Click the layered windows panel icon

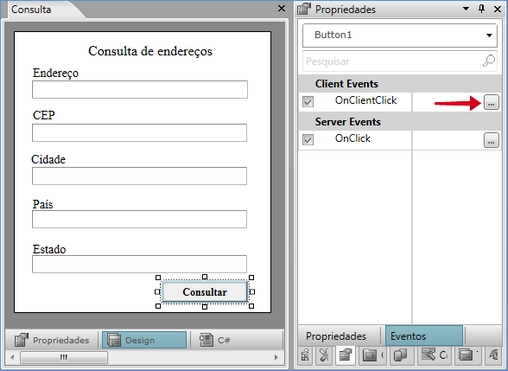tap(467, 355)
